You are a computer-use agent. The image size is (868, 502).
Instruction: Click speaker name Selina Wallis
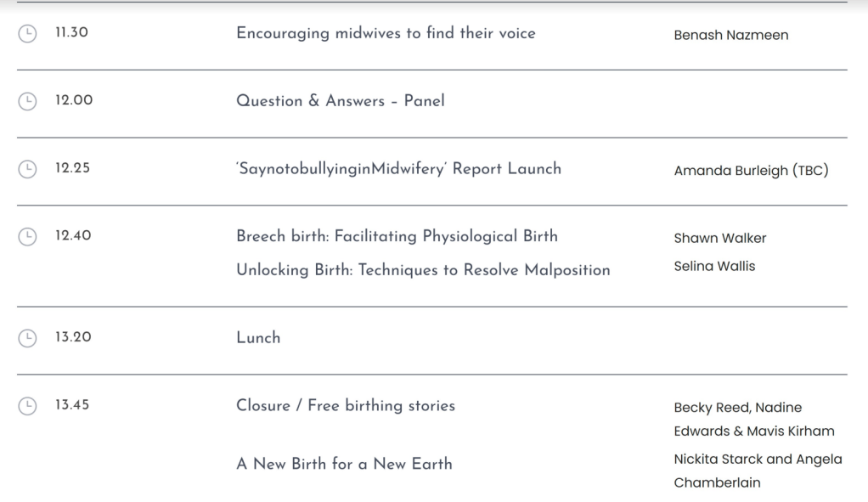tap(714, 267)
